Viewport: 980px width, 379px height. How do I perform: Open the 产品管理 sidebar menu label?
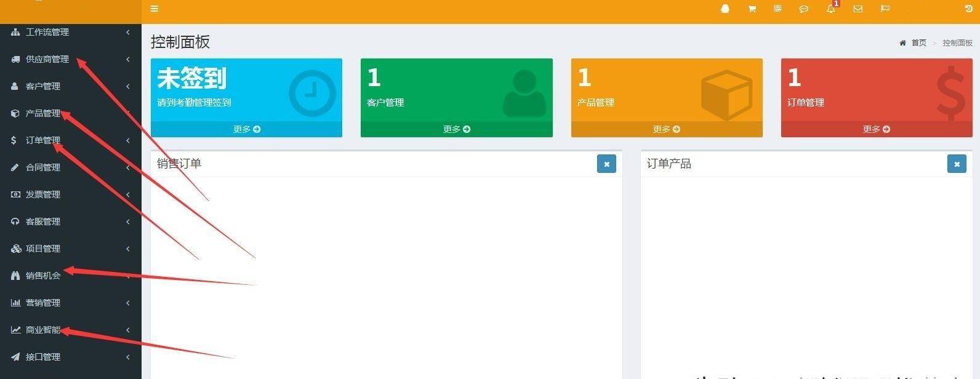coord(43,113)
